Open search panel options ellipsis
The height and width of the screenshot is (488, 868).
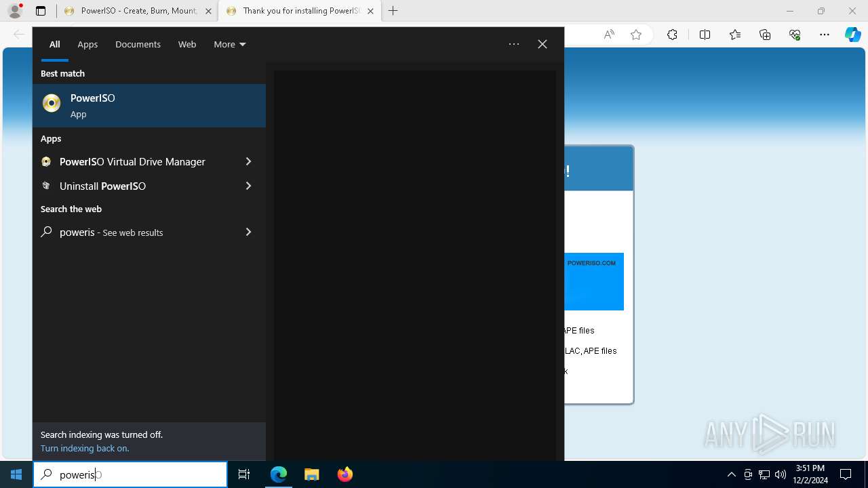tap(514, 44)
